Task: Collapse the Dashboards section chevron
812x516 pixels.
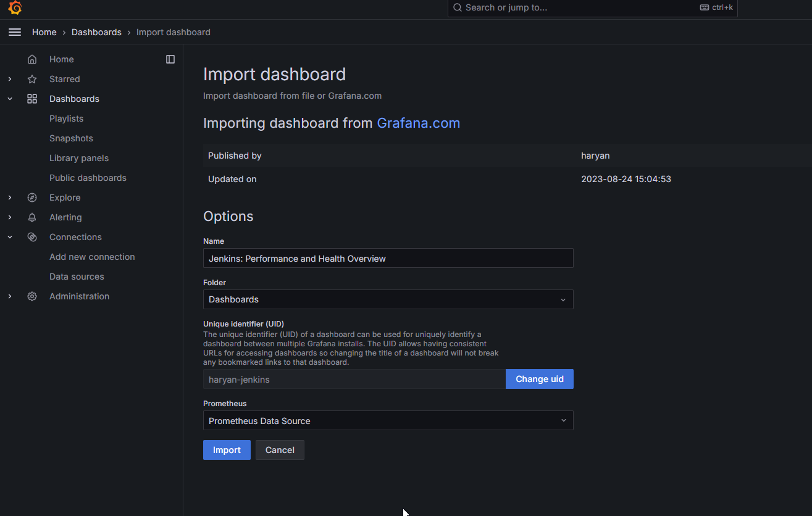Action: pos(10,99)
